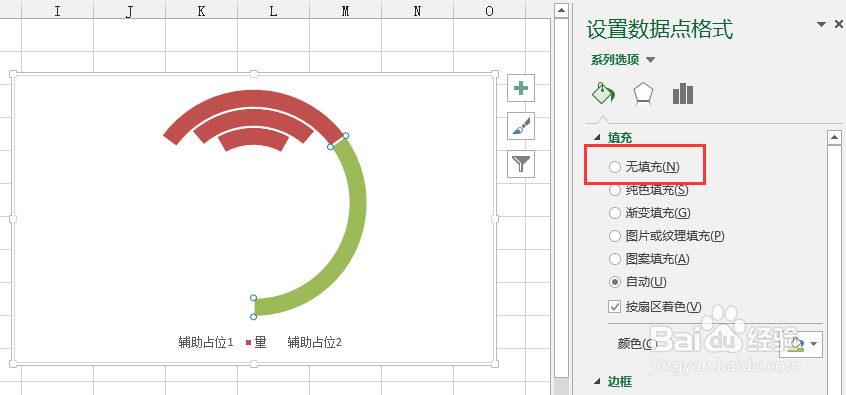This screenshot has width=846, height=395.
Task: Open the Chart Styles brush button
Action: tap(521, 126)
